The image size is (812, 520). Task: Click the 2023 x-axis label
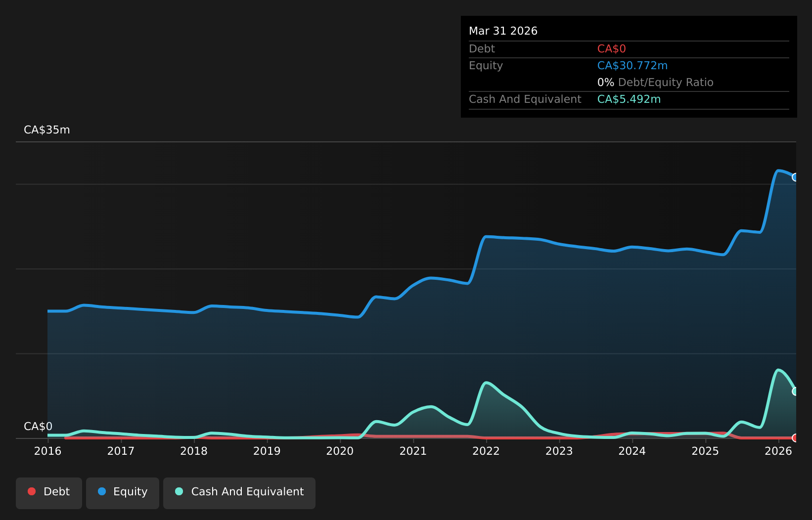(x=559, y=451)
